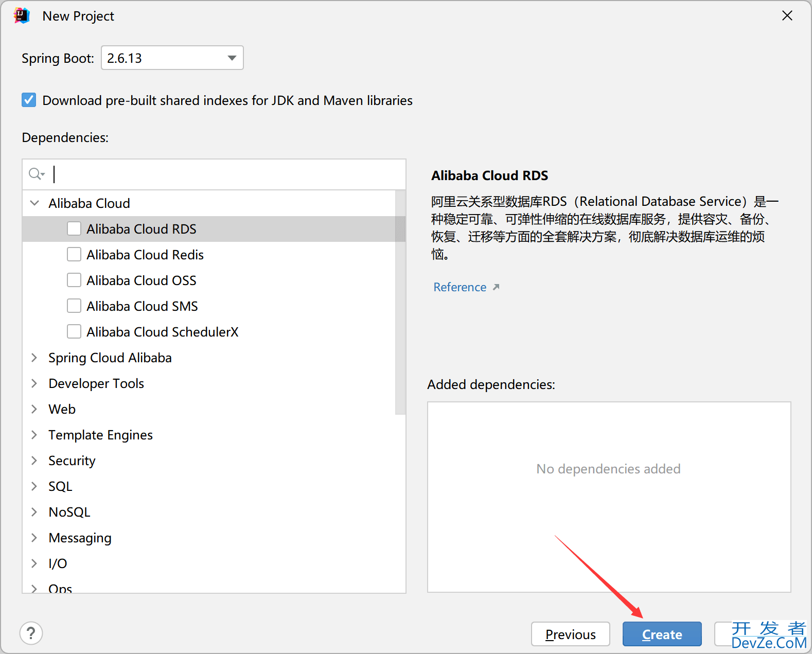Select the Alibaba Cloud SchedulerX row label
Image resolution: width=812 pixels, height=654 pixels.
click(x=163, y=332)
